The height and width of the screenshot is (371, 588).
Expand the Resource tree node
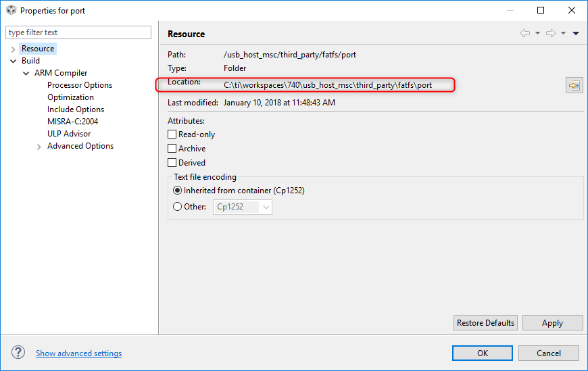coord(13,49)
